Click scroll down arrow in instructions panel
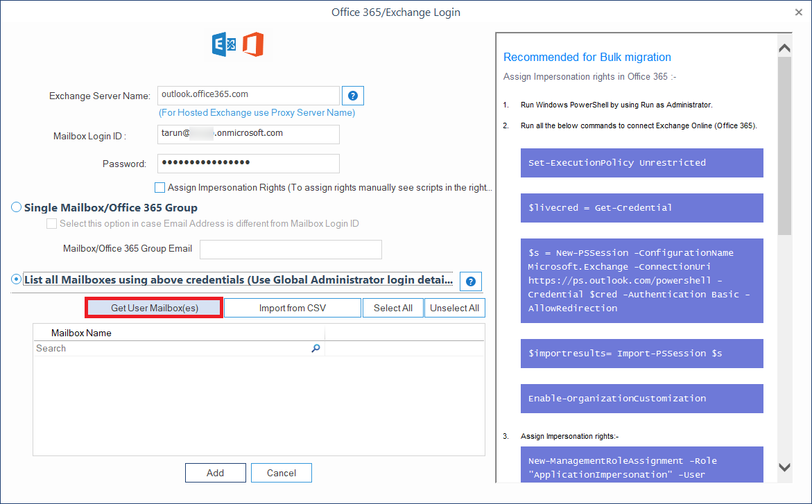The width and height of the screenshot is (812, 504). (x=784, y=467)
